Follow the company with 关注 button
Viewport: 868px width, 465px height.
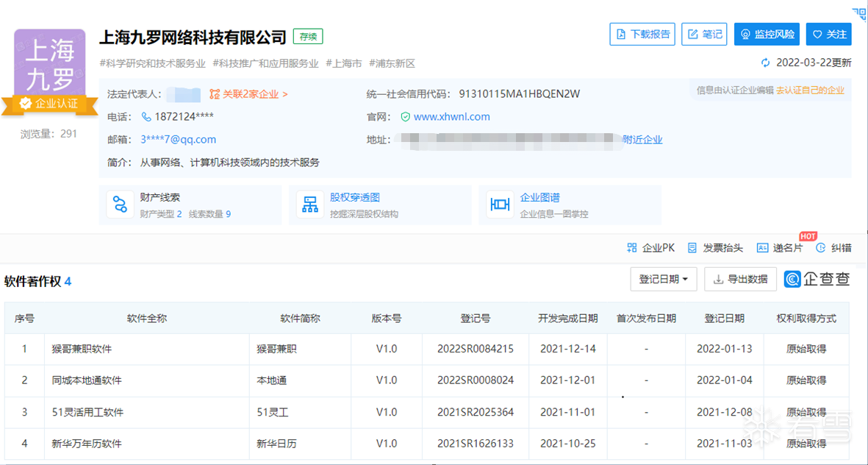[x=829, y=35]
